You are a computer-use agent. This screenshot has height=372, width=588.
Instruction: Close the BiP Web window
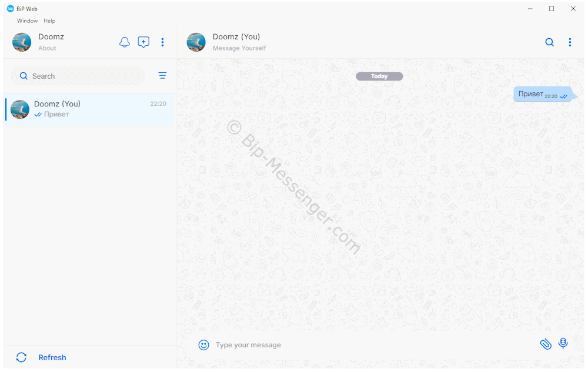(573, 9)
